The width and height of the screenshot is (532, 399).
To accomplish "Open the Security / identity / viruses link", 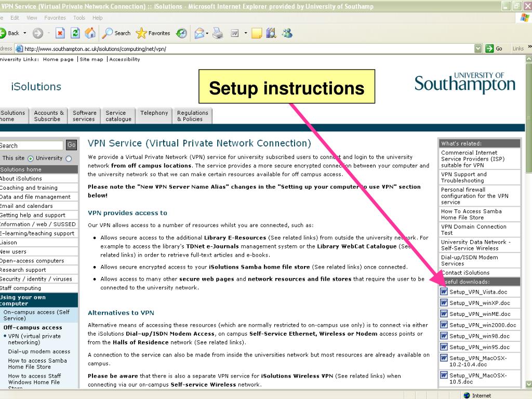I will point(36,279).
